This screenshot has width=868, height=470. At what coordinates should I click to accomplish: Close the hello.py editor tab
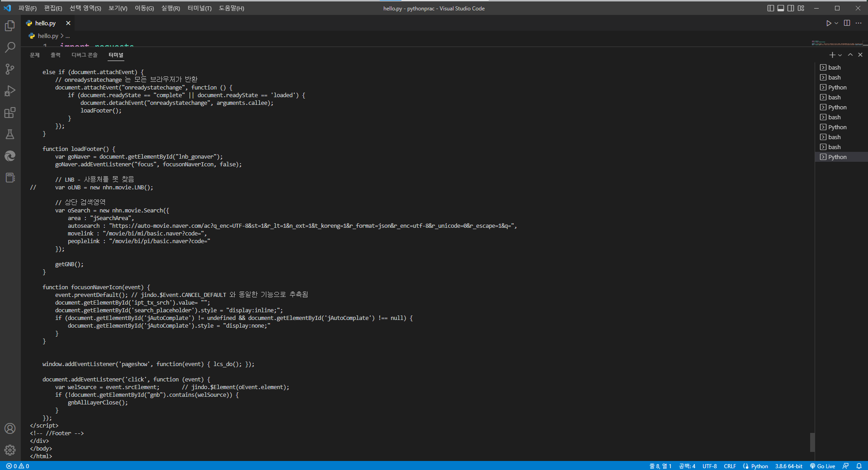click(68, 23)
